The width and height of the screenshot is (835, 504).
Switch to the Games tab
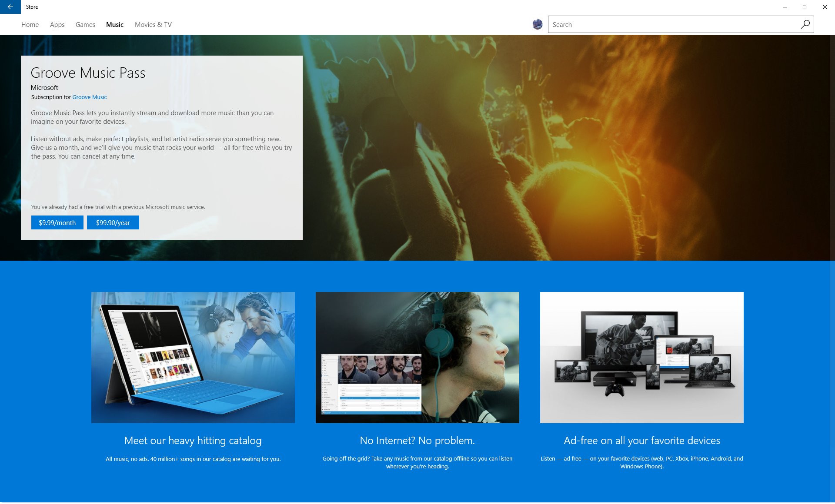(85, 25)
